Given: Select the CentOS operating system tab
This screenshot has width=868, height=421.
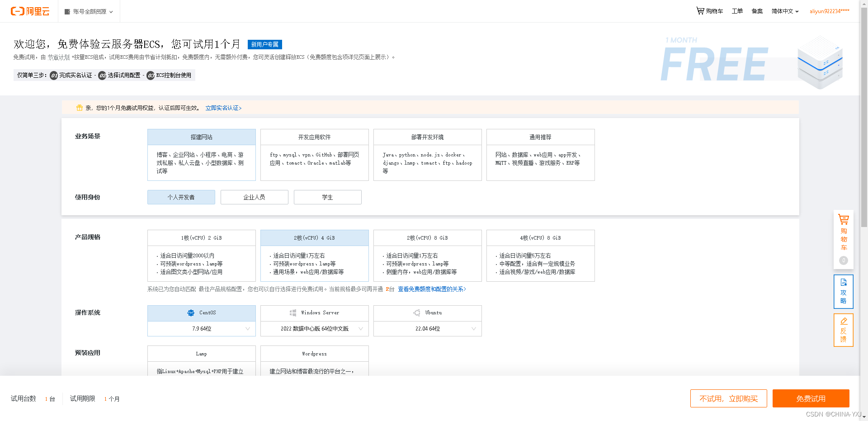Looking at the screenshot, I should point(202,313).
